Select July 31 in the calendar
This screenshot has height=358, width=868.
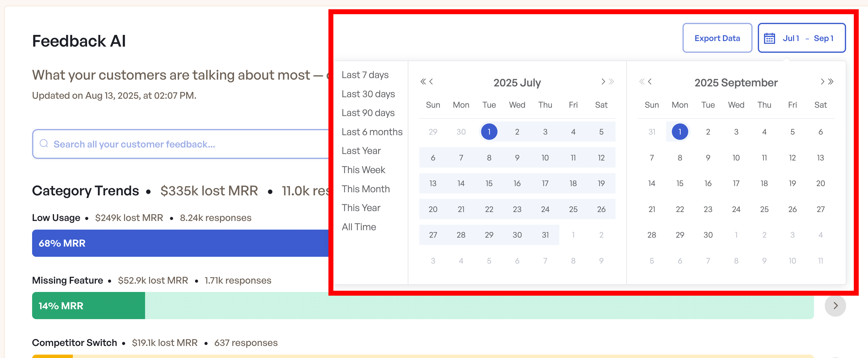545,235
